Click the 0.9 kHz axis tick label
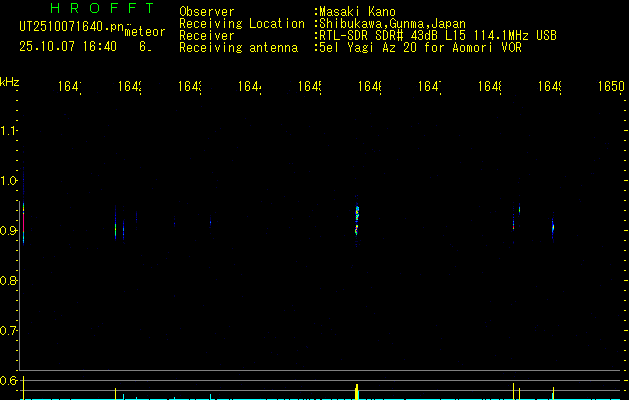629x400 pixels. pyautogui.click(x=8, y=230)
